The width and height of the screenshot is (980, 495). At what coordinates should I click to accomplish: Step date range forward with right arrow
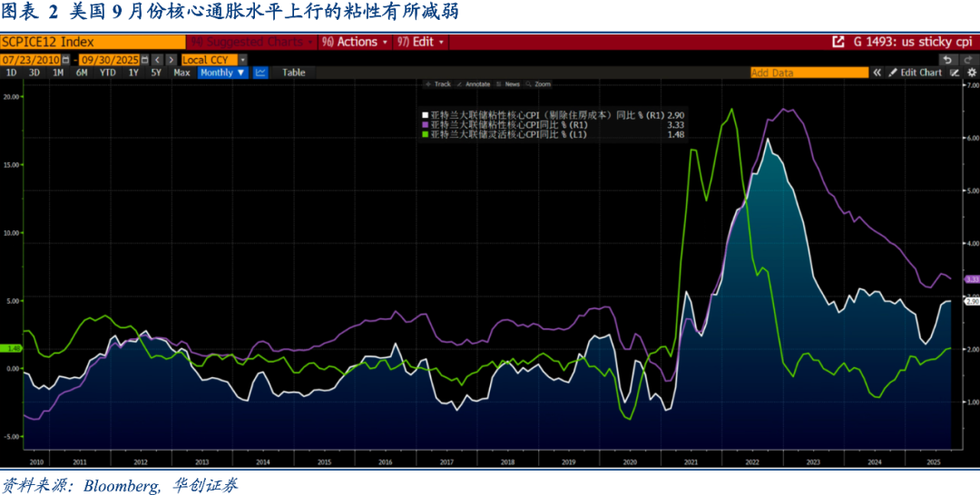(171, 60)
